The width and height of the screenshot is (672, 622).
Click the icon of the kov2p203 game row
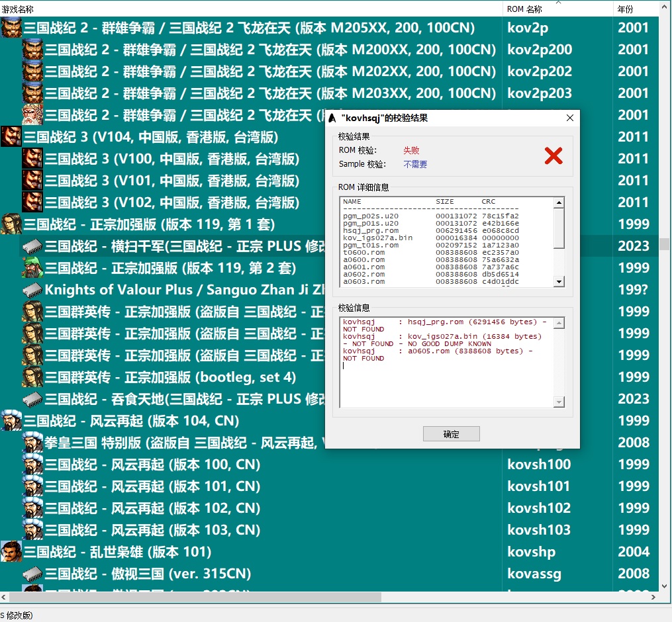click(32, 93)
